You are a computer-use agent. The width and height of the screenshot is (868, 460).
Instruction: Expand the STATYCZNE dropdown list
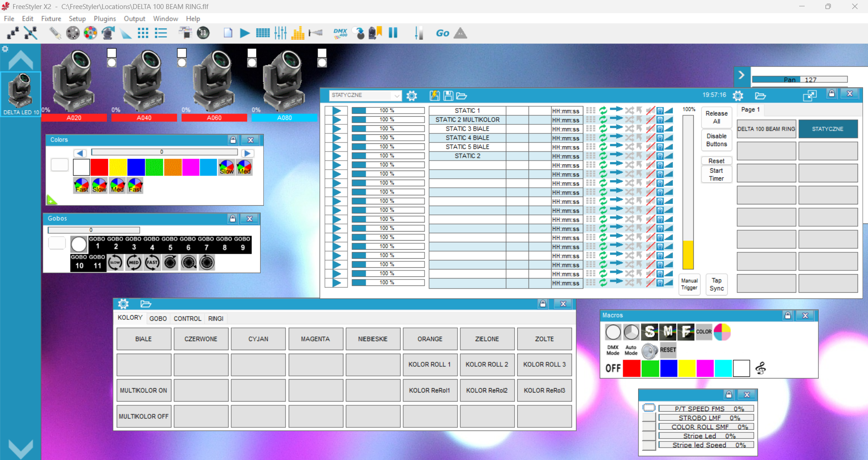(x=396, y=95)
